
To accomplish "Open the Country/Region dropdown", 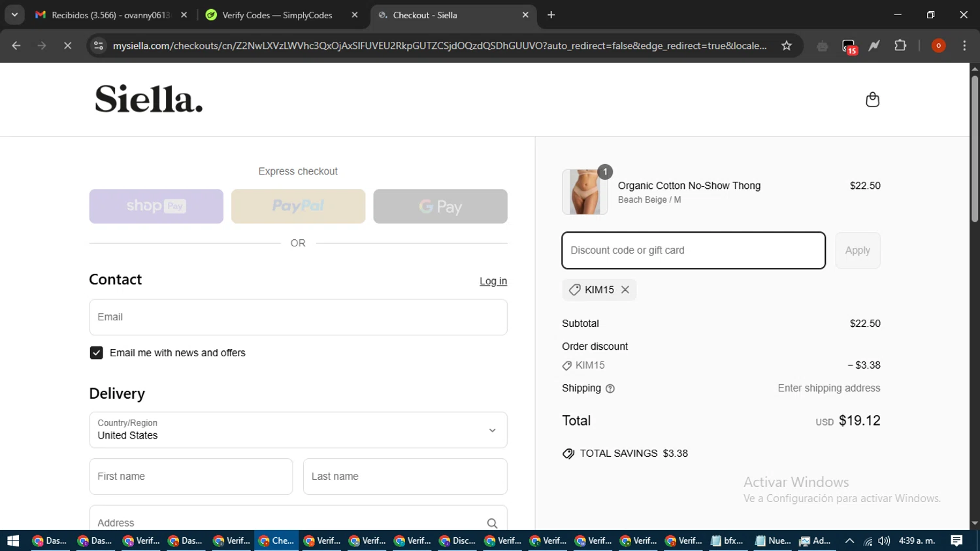I will click(298, 430).
